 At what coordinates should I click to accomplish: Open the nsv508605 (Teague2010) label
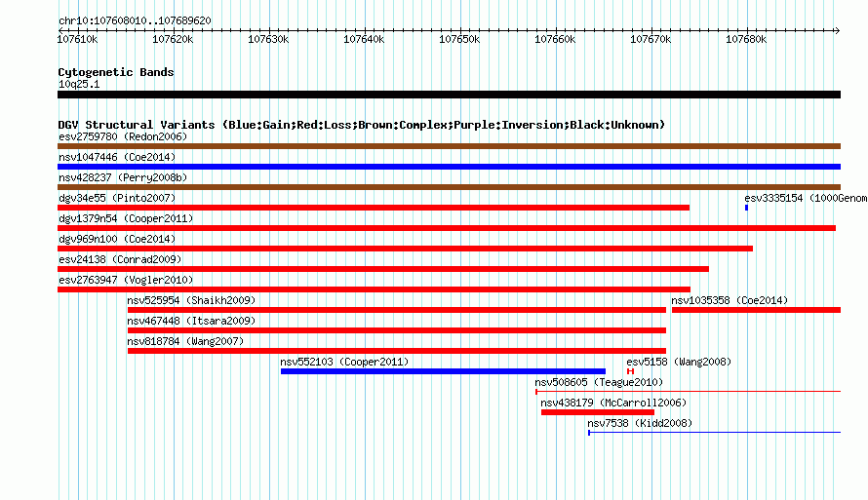[599, 382]
